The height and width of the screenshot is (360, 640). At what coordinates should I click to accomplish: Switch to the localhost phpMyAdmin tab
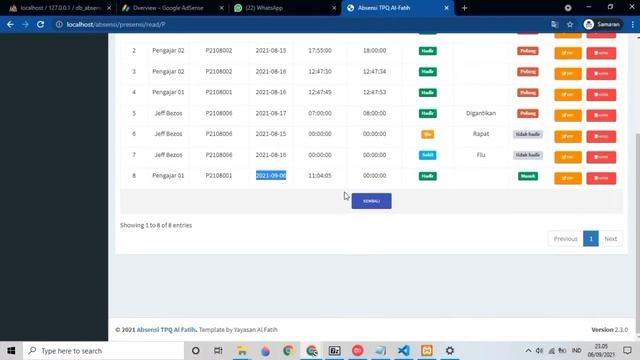pyautogui.click(x=60, y=8)
